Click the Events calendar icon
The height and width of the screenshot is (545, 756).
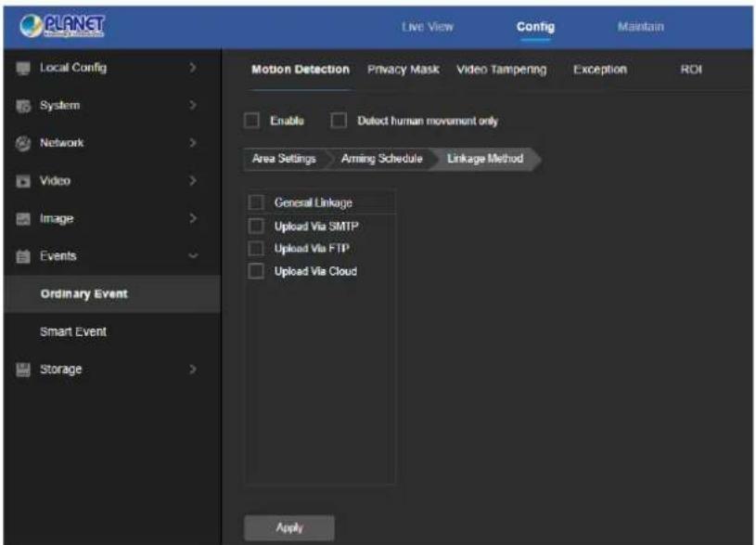tap(22, 256)
